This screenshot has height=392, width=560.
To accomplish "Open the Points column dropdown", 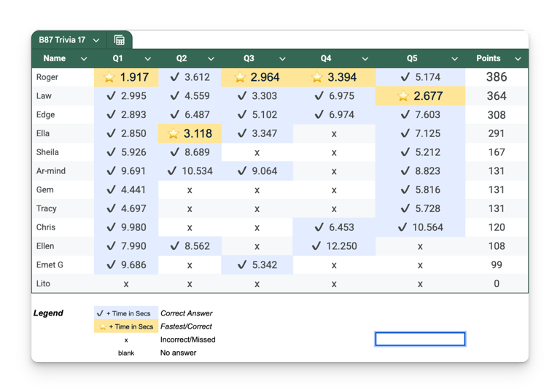I will click(x=518, y=59).
